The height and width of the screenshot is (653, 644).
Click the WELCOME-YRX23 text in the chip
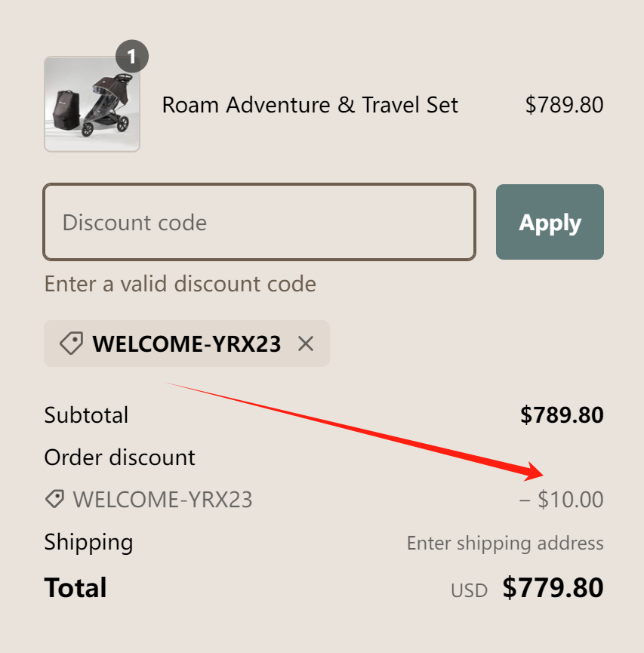coord(186,344)
